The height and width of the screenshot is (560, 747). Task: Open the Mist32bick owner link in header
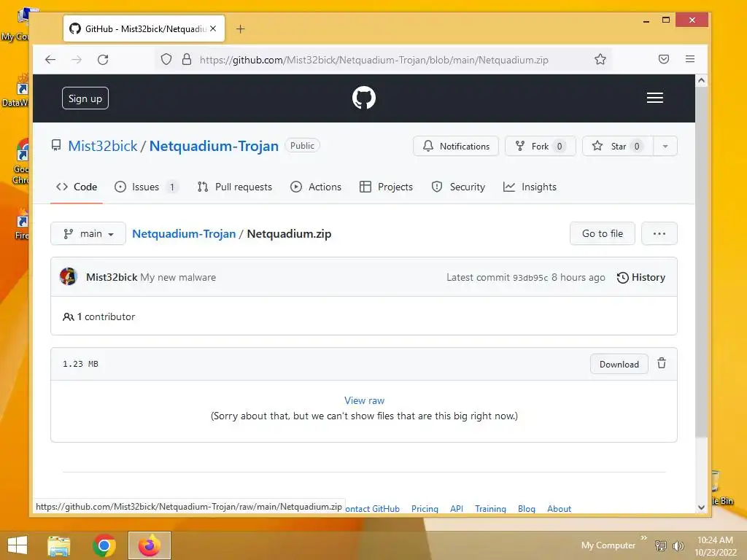[x=102, y=146]
